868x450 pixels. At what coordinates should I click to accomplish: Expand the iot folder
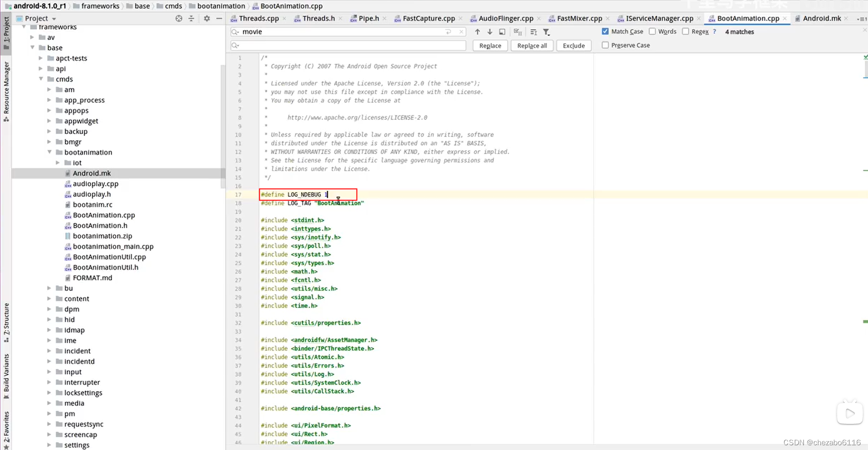(x=57, y=163)
